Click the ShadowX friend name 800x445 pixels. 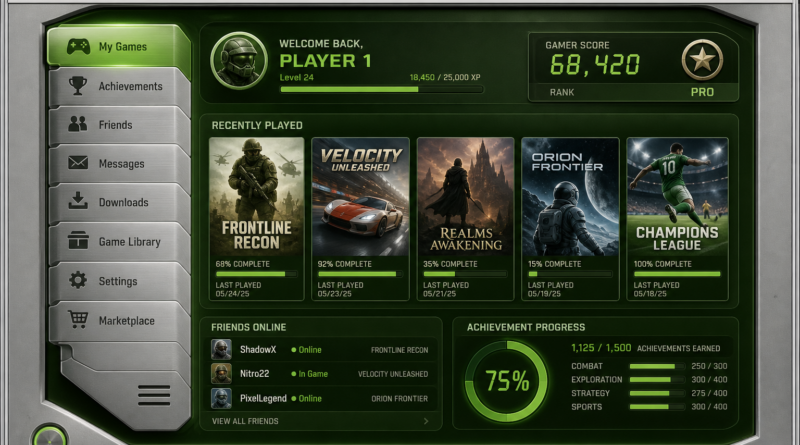point(258,350)
